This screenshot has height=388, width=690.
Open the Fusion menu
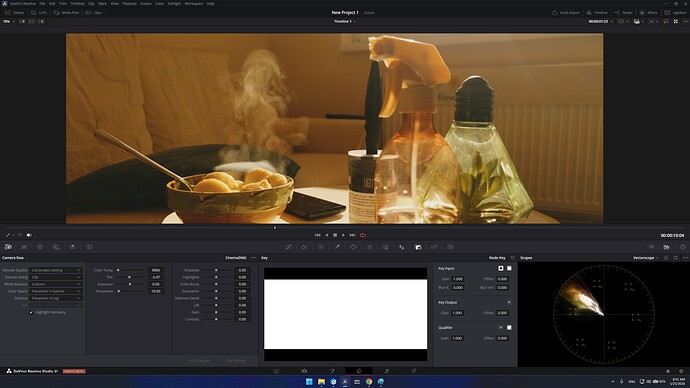pyautogui.click(x=146, y=4)
